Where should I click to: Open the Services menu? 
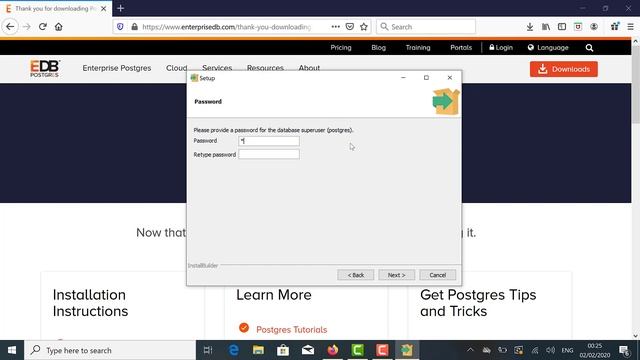[x=217, y=67]
